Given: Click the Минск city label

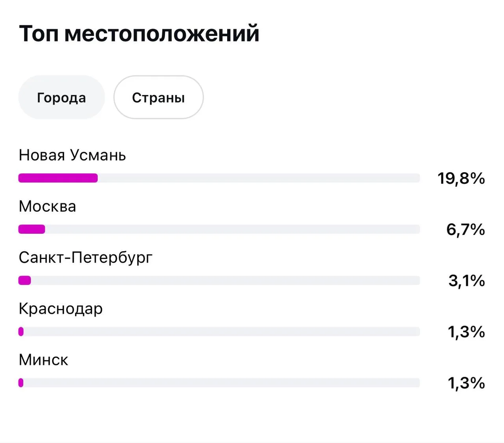Looking at the screenshot, I should 43,360.
